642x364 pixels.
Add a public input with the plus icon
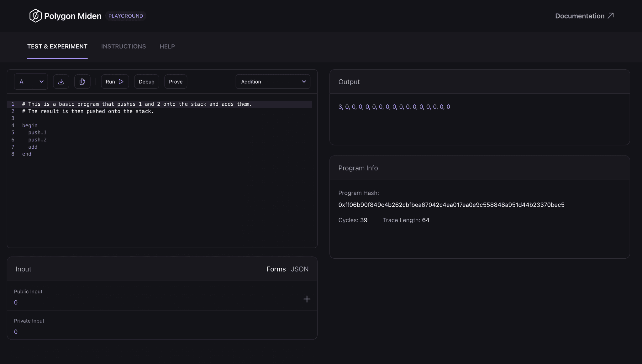307,299
